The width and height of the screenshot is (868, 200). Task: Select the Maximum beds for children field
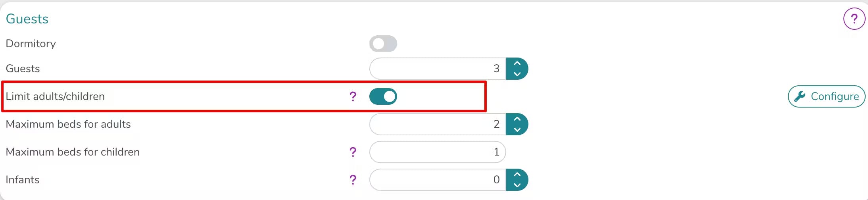[437, 152]
